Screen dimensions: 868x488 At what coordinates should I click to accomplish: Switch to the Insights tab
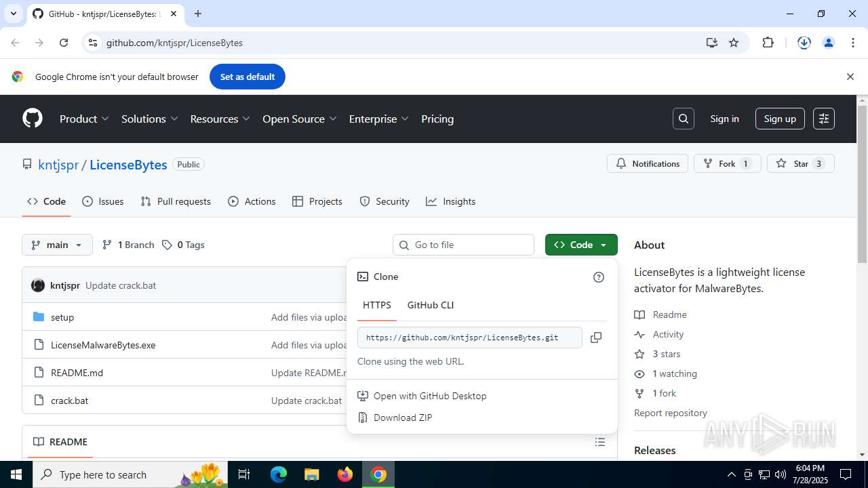[451, 201]
